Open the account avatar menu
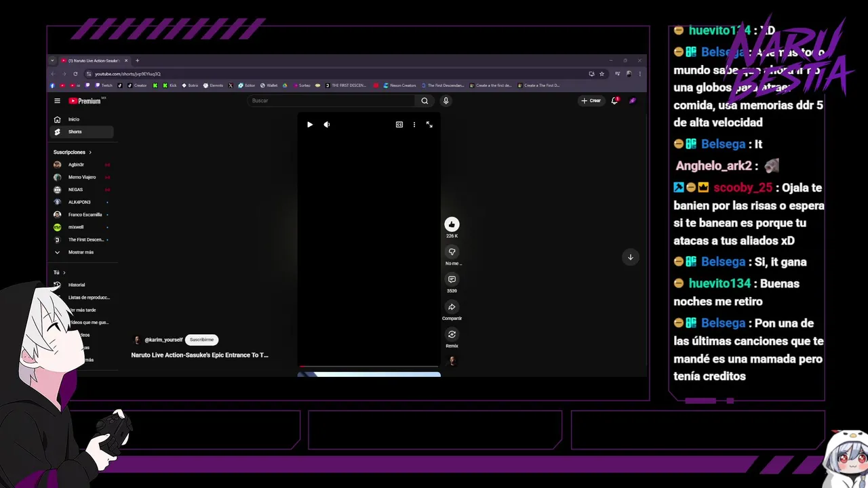The width and height of the screenshot is (868, 488). coord(633,100)
